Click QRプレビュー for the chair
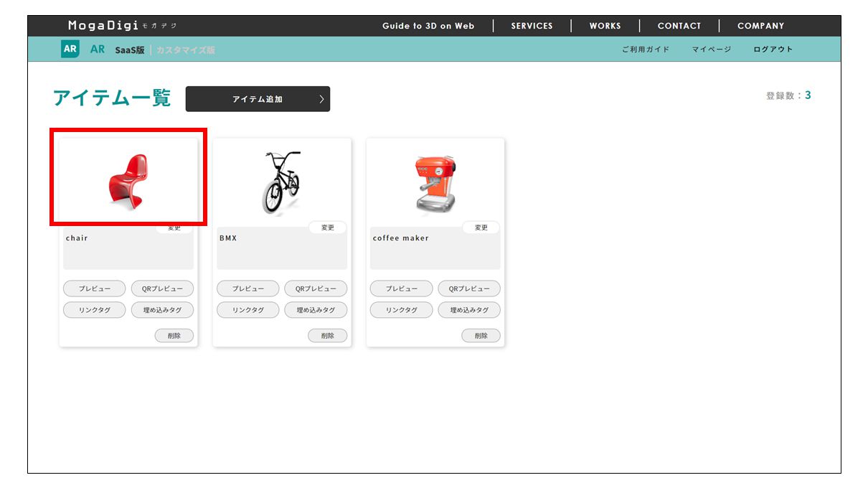The height and width of the screenshot is (488, 868). click(x=162, y=288)
